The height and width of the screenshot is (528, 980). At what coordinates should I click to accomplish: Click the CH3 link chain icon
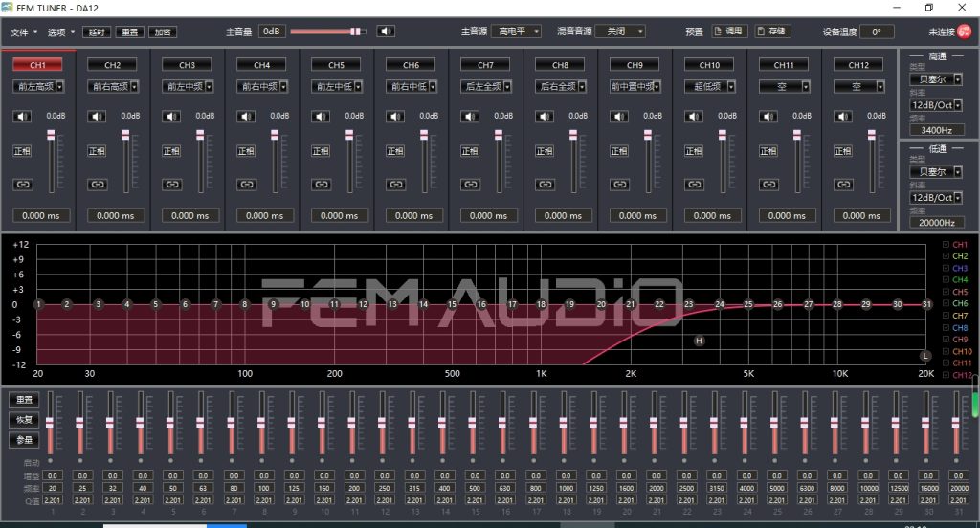[x=172, y=185]
